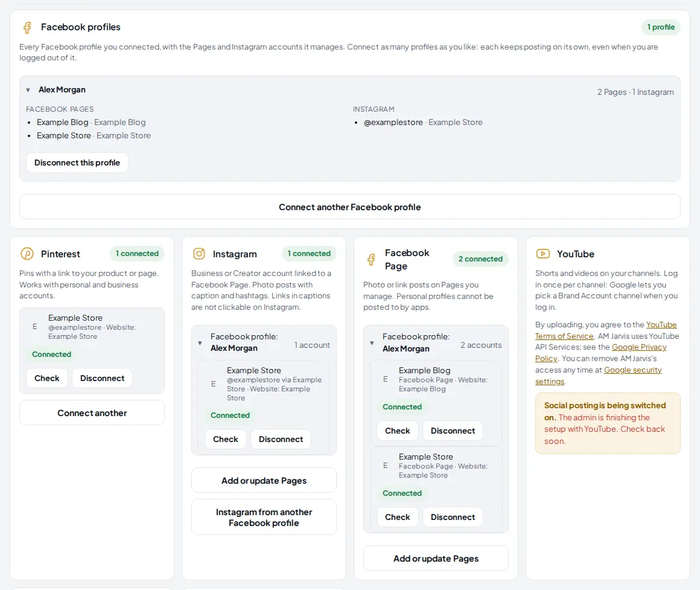
Task: Connect another Pinterest account
Action: [x=92, y=412]
